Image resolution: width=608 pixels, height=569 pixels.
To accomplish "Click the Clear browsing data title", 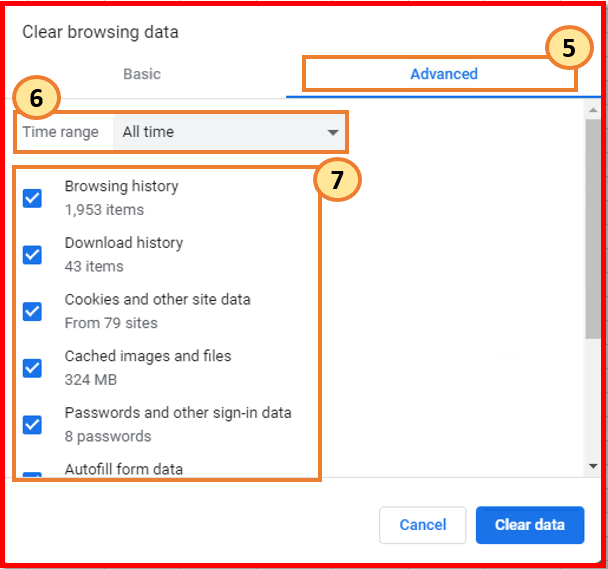I will (x=100, y=32).
